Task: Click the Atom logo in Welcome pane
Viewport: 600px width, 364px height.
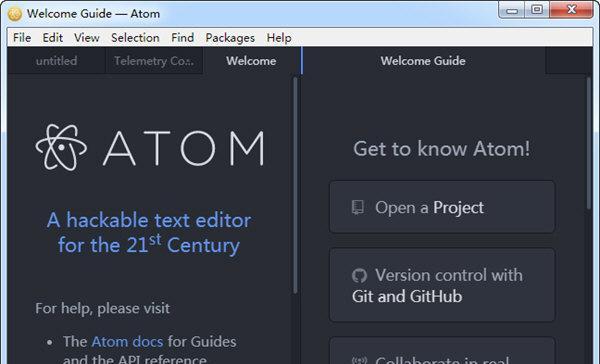Action: (149, 147)
